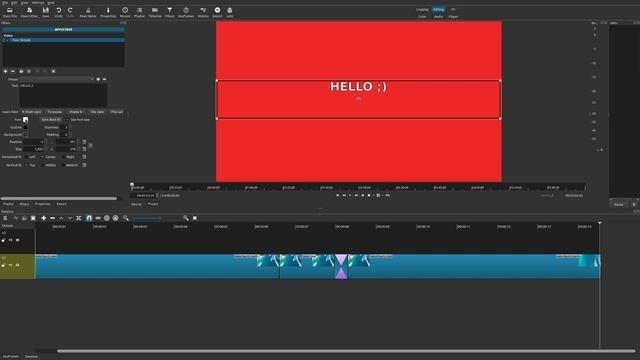The height and width of the screenshot is (360, 640).
Task: Click the timeline Overwrite icon
Action: tap(70, 218)
